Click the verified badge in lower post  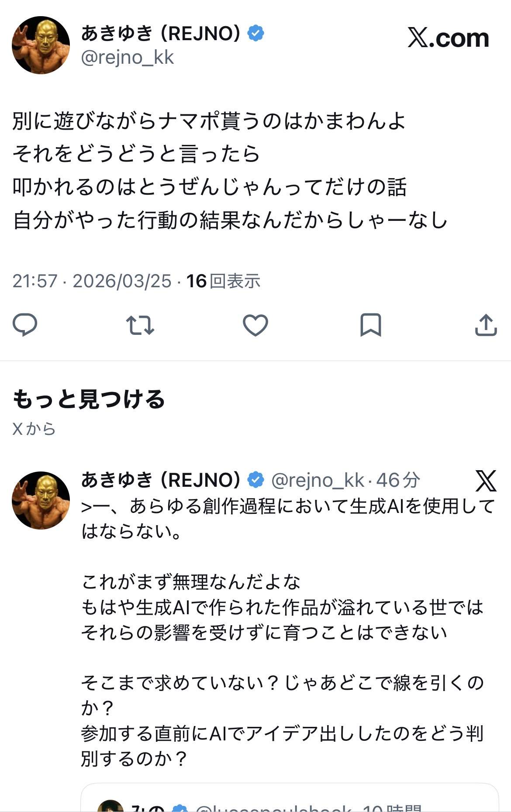255,480
